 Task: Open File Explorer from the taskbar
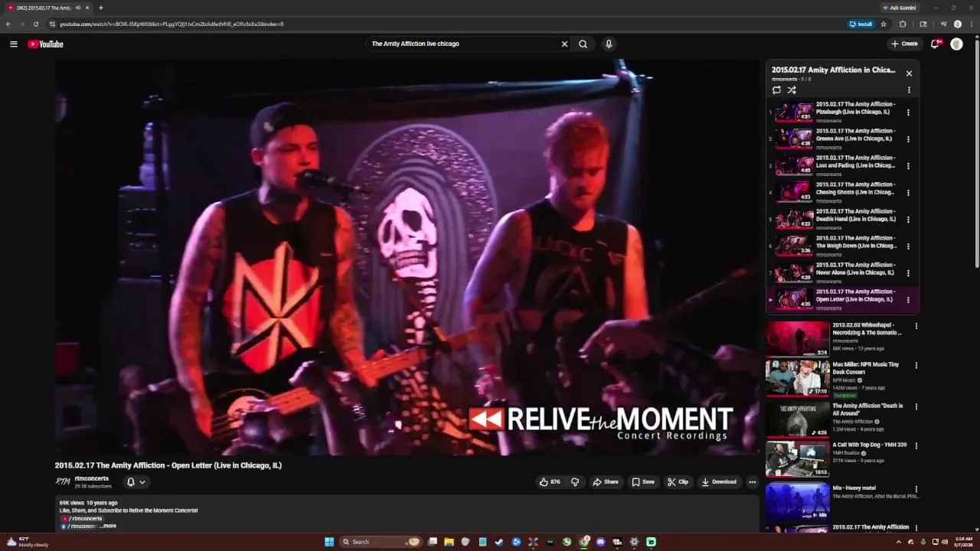pos(449,542)
